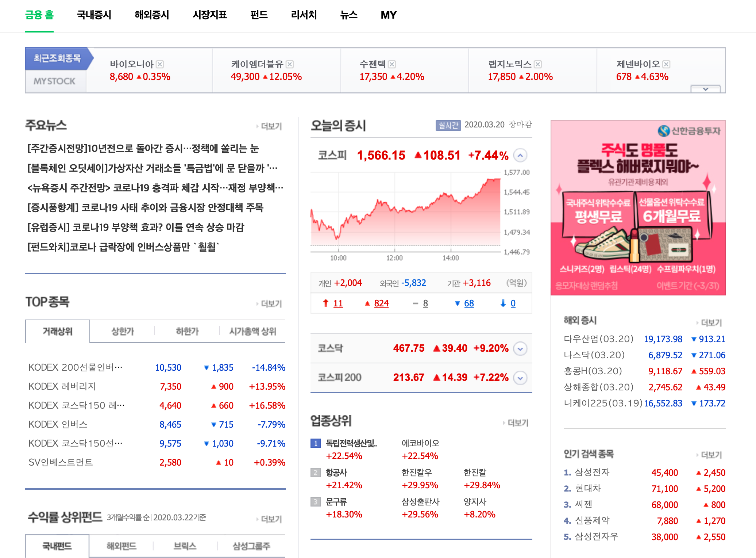Open 더보기 link for 주요뉴스

tap(271, 126)
